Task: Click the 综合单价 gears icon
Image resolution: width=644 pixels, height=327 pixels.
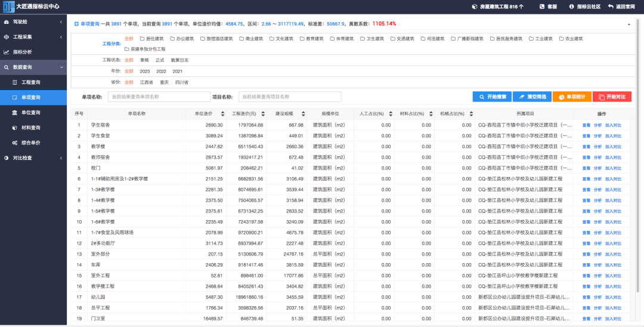Action: coord(15,143)
